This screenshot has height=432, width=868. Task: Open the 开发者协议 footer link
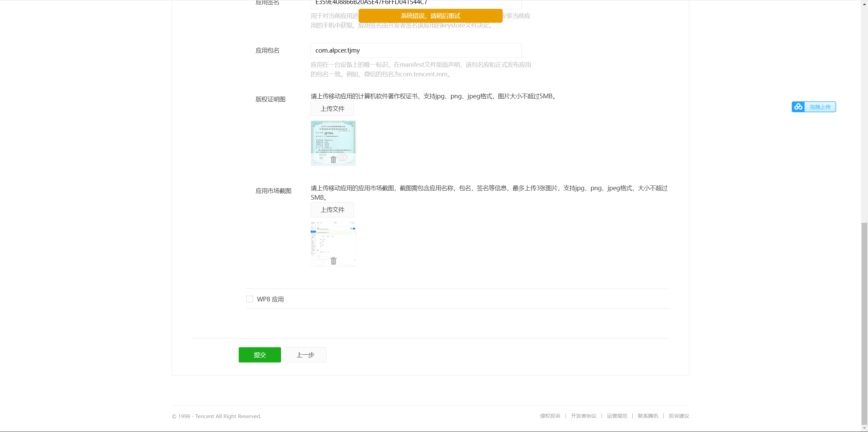[583, 416]
